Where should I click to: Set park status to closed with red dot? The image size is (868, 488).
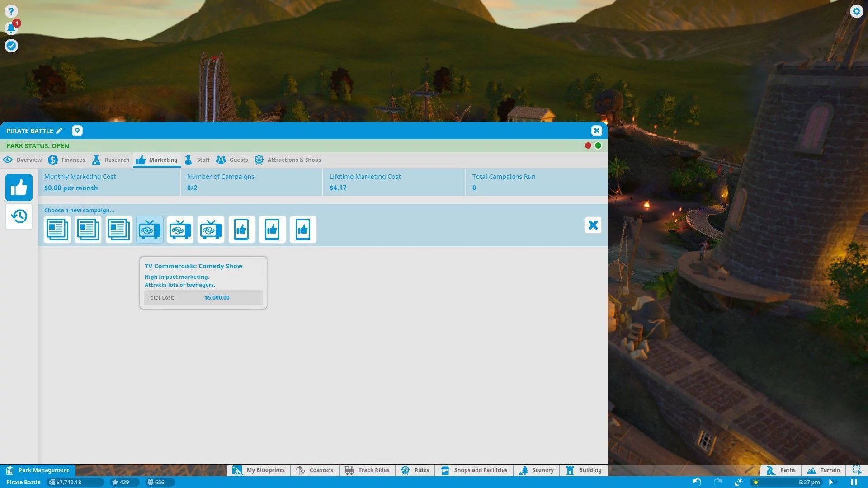[588, 145]
